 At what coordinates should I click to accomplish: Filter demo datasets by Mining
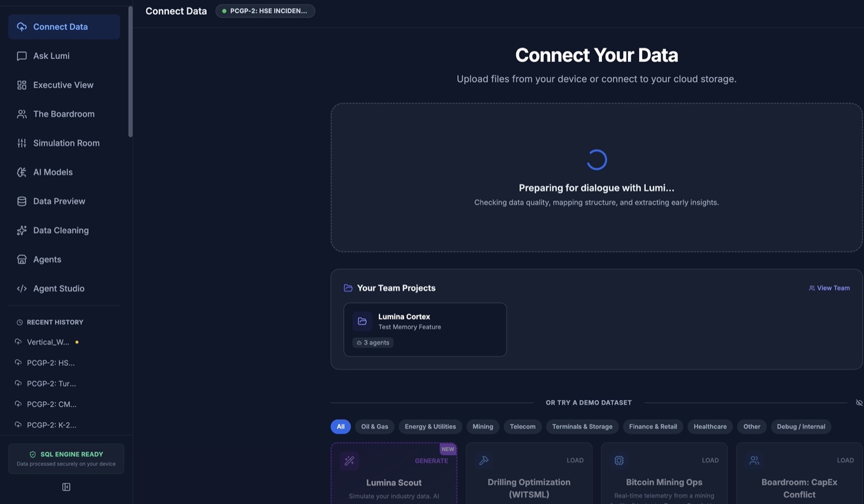pyautogui.click(x=483, y=427)
